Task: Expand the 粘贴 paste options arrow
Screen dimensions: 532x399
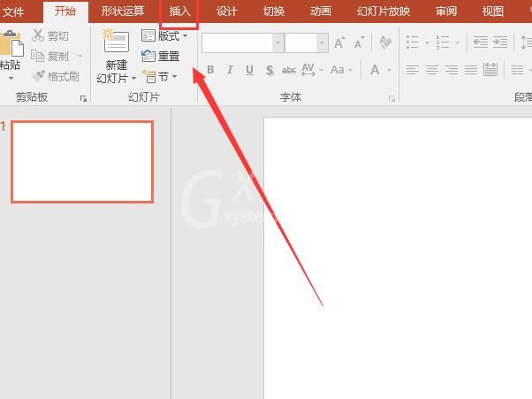Action: click(x=11, y=79)
